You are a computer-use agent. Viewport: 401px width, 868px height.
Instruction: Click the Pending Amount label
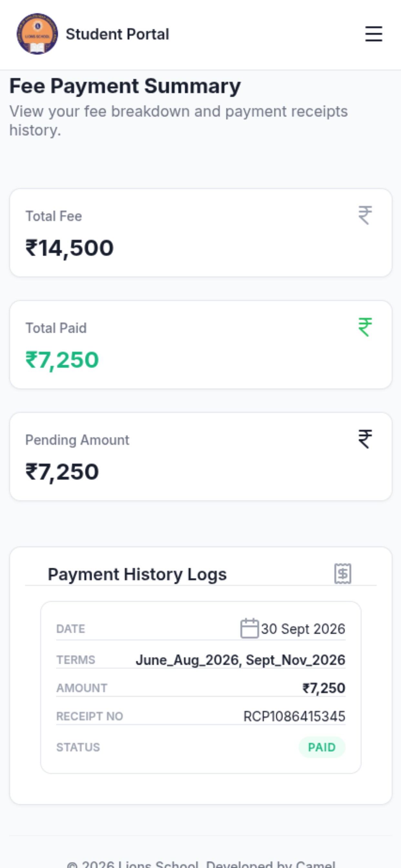[x=77, y=440]
